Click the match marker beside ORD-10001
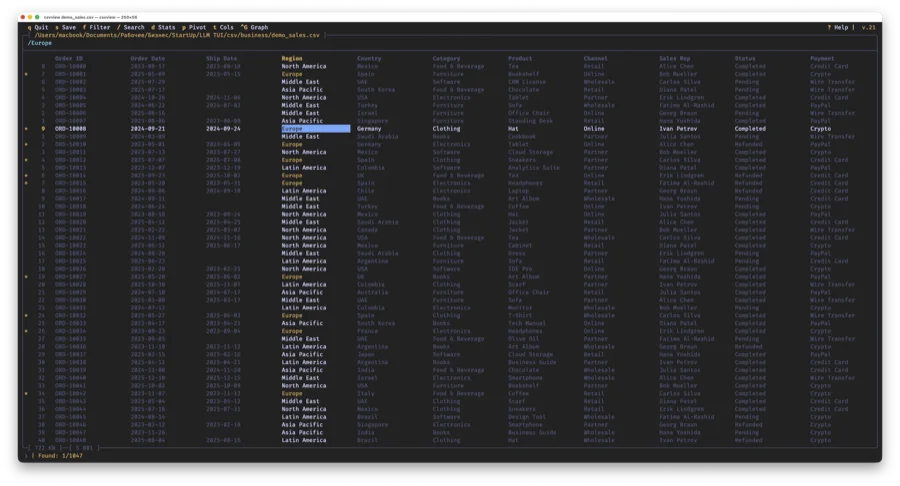900x486 pixels. tap(27, 73)
